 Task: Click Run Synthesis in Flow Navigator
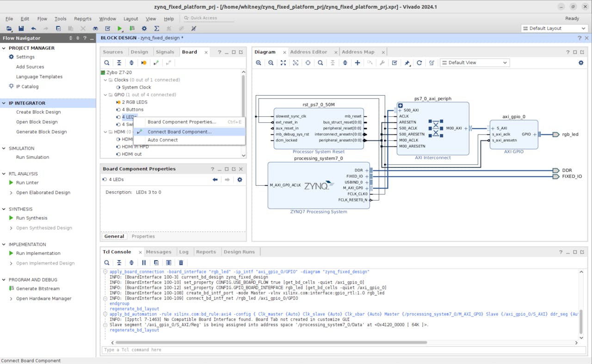pos(31,218)
